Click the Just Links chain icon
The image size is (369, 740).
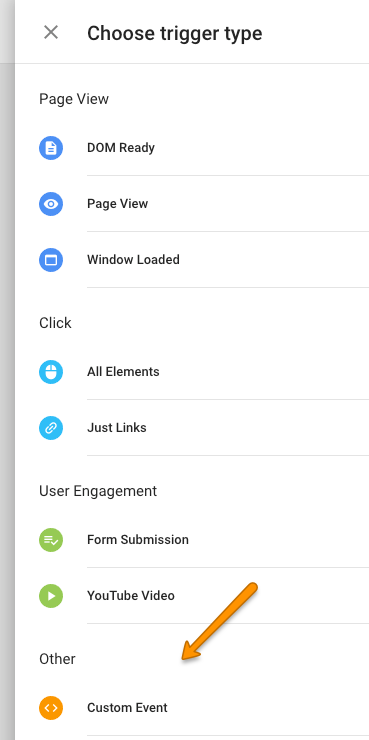[x=51, y=428]
